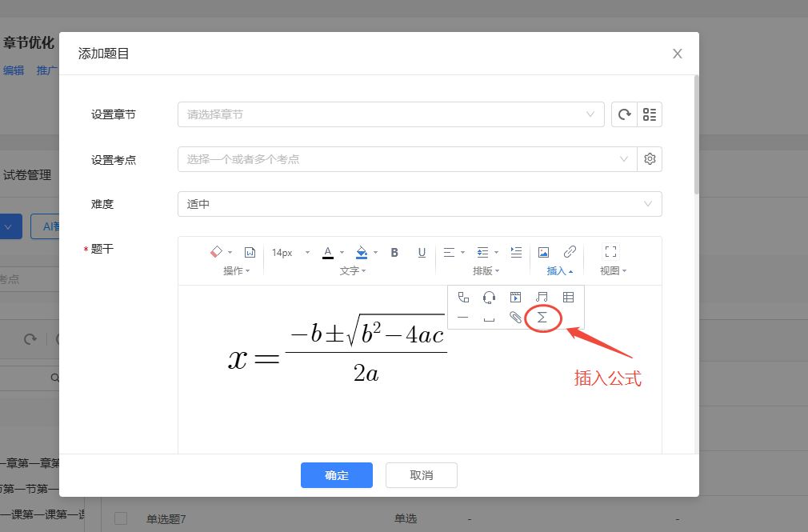Open the 插入 menu group

(x=559, y=271)
